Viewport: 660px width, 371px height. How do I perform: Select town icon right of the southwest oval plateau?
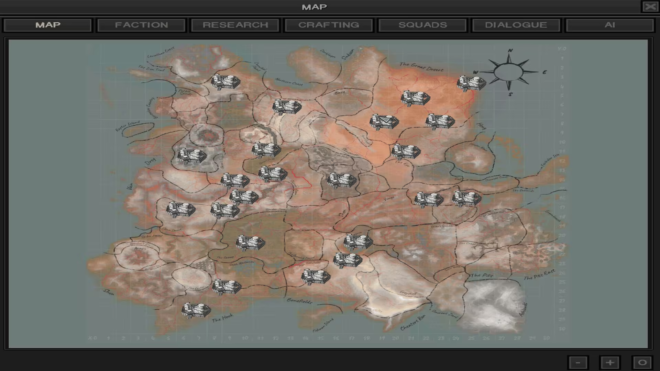227,286
